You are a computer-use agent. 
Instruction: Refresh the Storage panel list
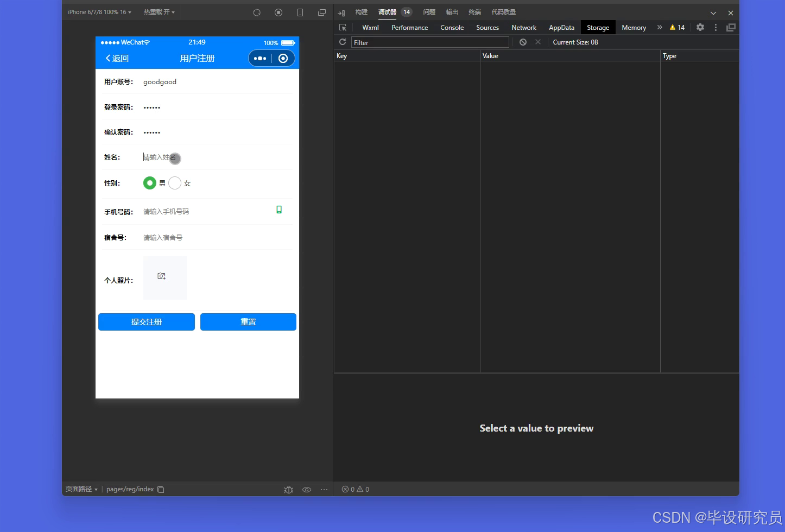[343, 42]
